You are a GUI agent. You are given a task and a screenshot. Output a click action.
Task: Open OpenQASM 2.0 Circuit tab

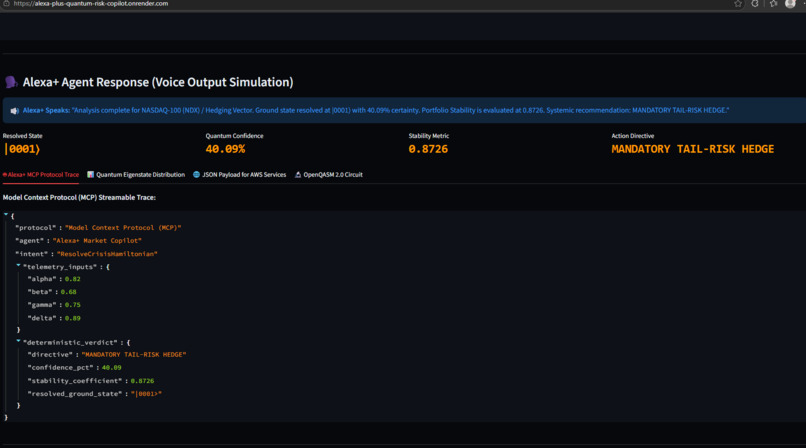pyautogui.click(x=328, y=175)
